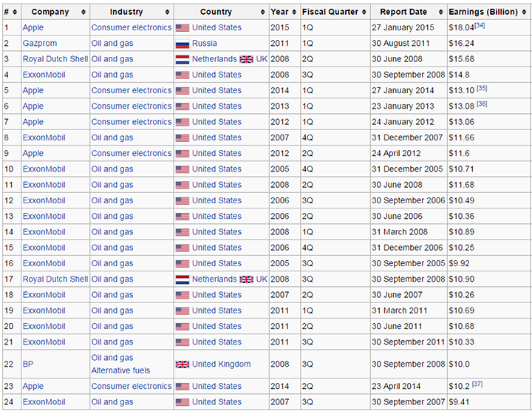Open the BP company link
Screen dimensions: 532x414
click(28, 364)
